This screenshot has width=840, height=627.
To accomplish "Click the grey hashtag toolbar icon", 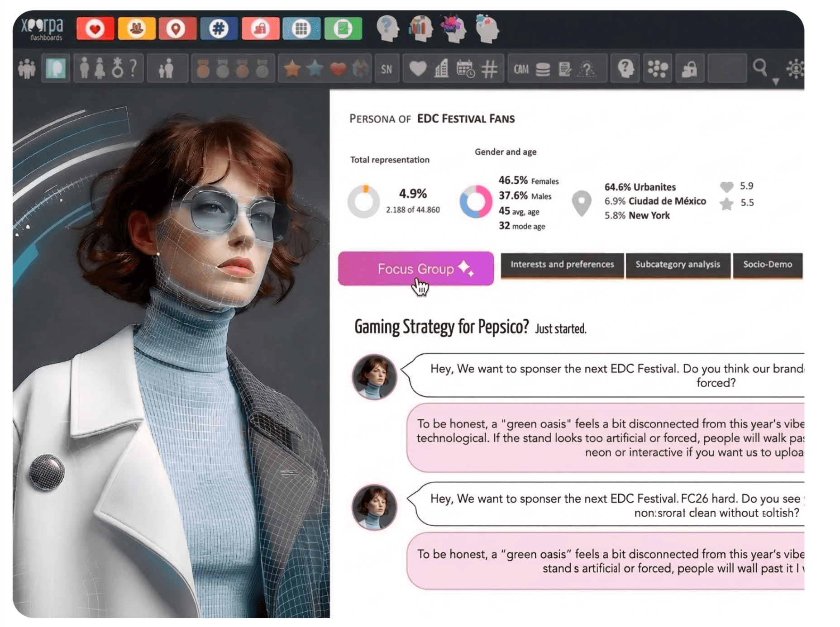I will tap(490, 69).
